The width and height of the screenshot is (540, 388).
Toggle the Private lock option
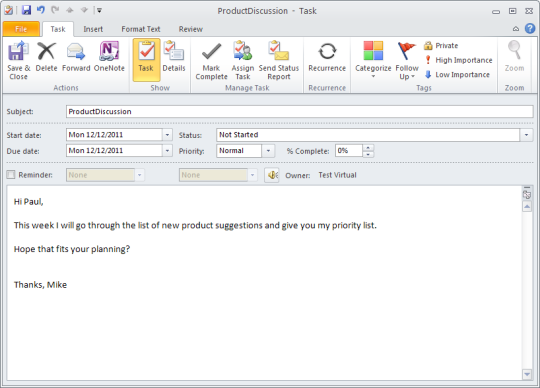(441, 45)
